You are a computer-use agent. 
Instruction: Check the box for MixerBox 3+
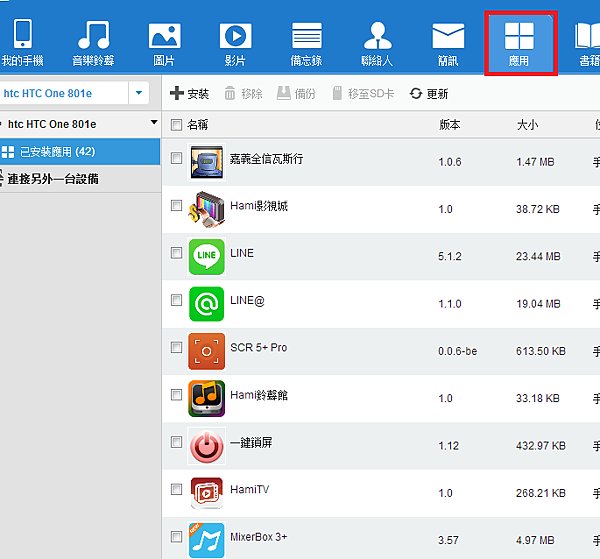tap(176, 536)
